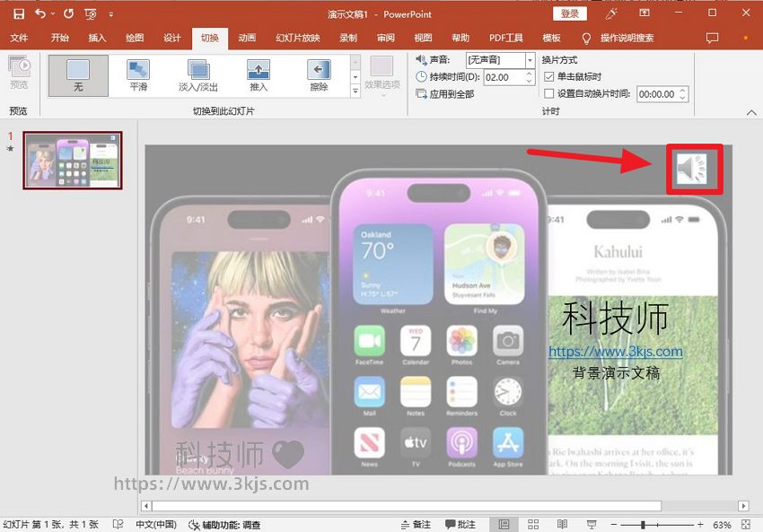The height and width of the screenshot is (532, 763).
Task: Increase transition duration with up arrow
Action: pyautogui.click(x=530, y=74)
